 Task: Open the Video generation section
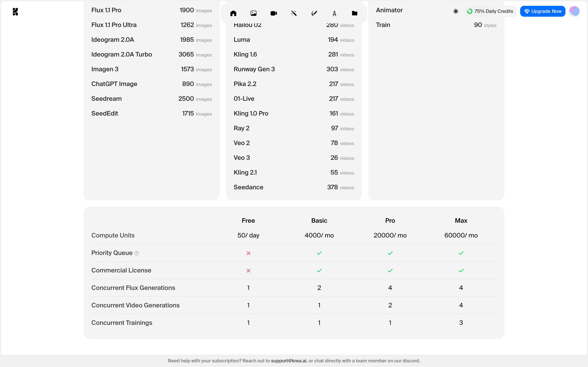(x=273, y=13)
